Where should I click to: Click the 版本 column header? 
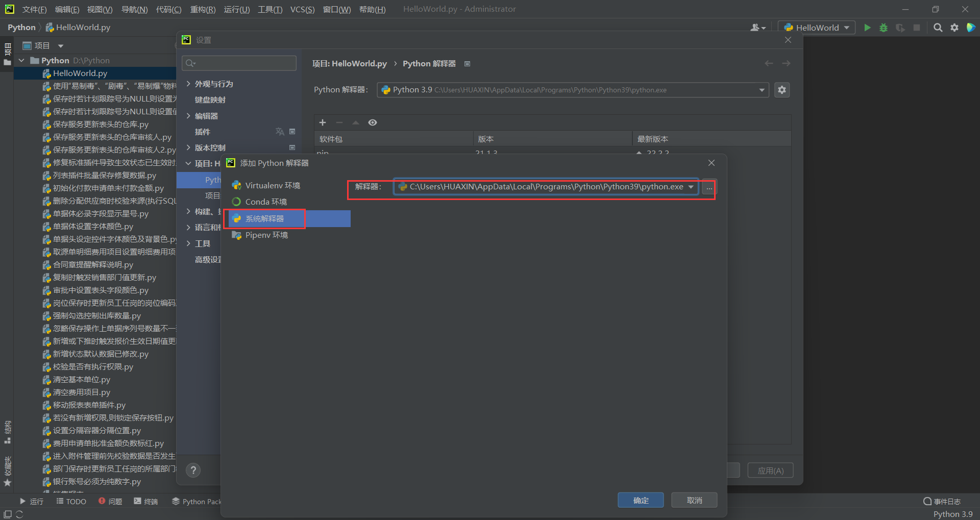pyautogui.click(x=552, y=139)
